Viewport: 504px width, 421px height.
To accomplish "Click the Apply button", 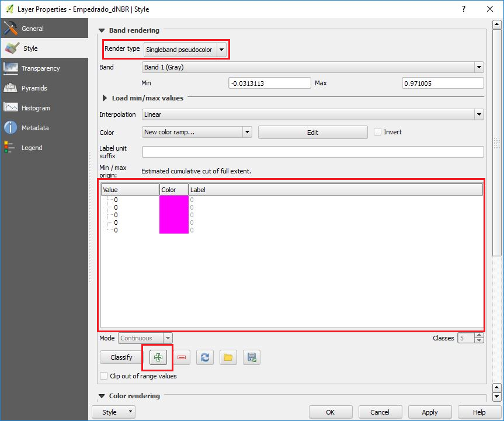I will 429,412.
